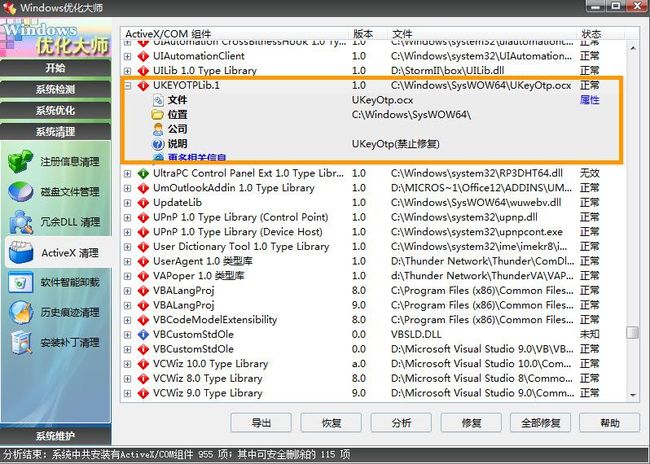
Task: Open the 系统清理 sidebar section
Action: (56, 132)
